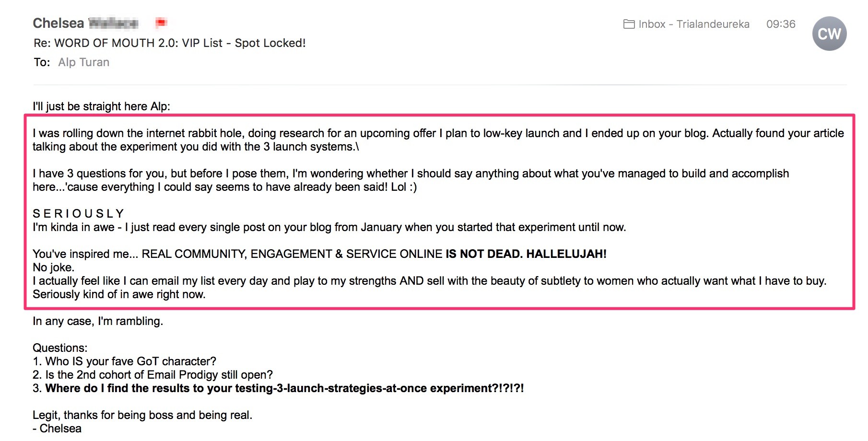Click the "To:" field label
Viewport: 868px width, 441px height.
(x=42, y=62)
